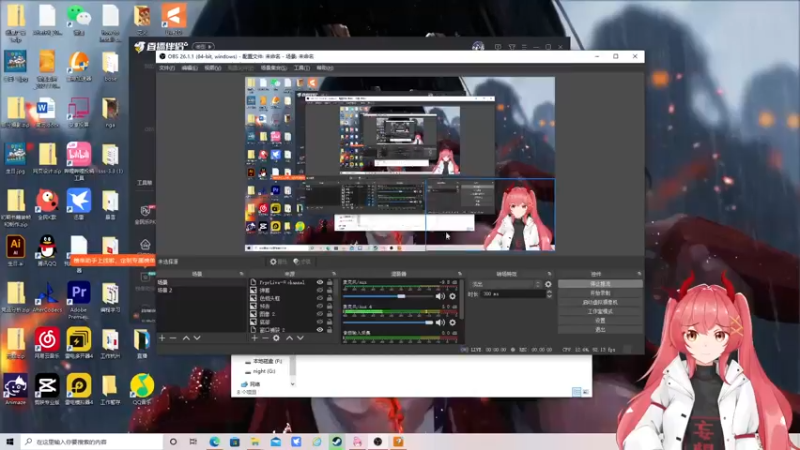Screen dimensions: 800x450
Task: Open the 场景集合 menu in OBS
Action: (273, 68)
